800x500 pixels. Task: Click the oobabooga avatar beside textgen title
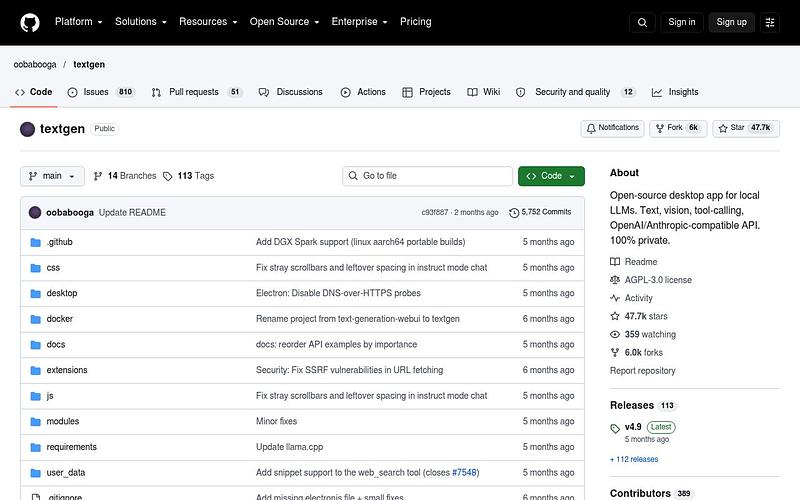coord(28,129)
